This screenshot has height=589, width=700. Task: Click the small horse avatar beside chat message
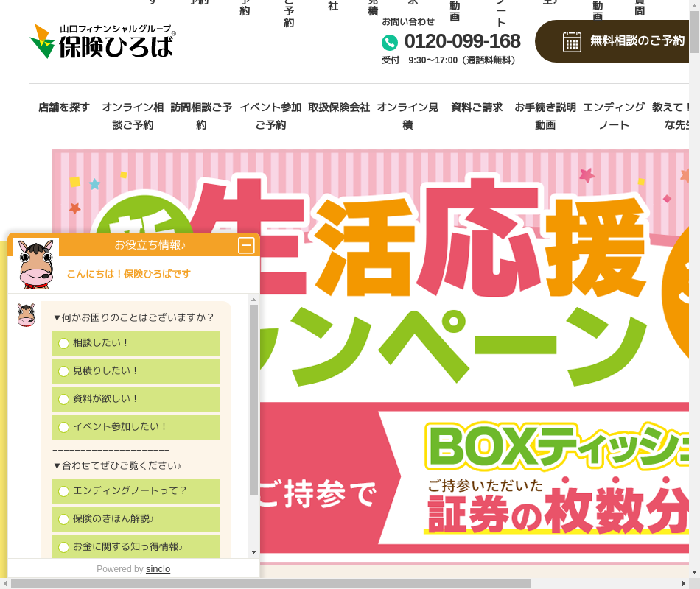26,315
